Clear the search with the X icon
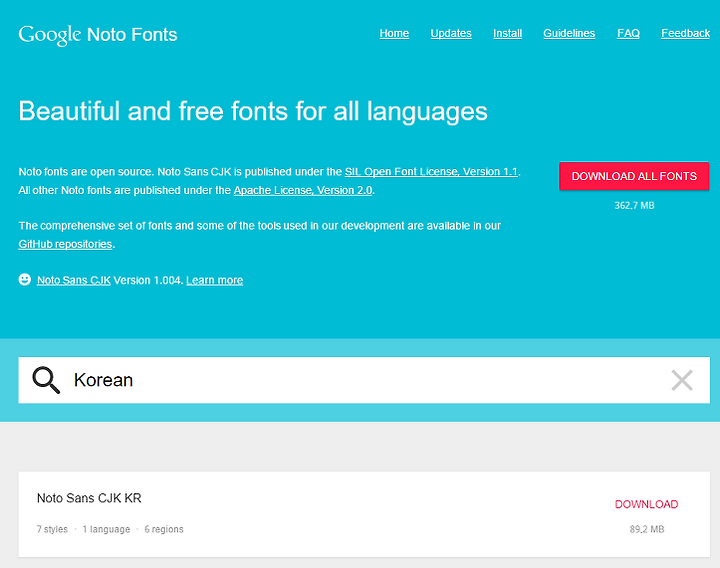 click(682, 380)
